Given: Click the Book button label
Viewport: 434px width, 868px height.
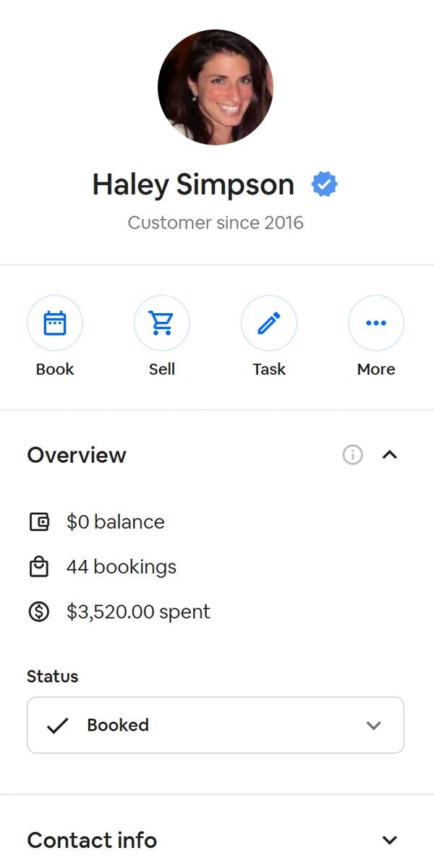Looking at the screenshot, I should (x=55, y=369).
